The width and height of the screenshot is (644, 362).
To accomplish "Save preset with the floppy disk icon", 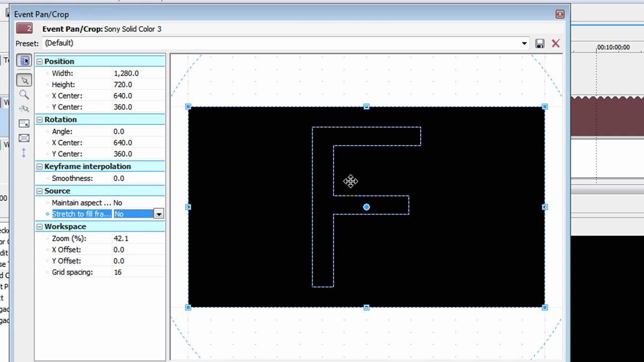I will pyautogui.click(x=540, y=44).
